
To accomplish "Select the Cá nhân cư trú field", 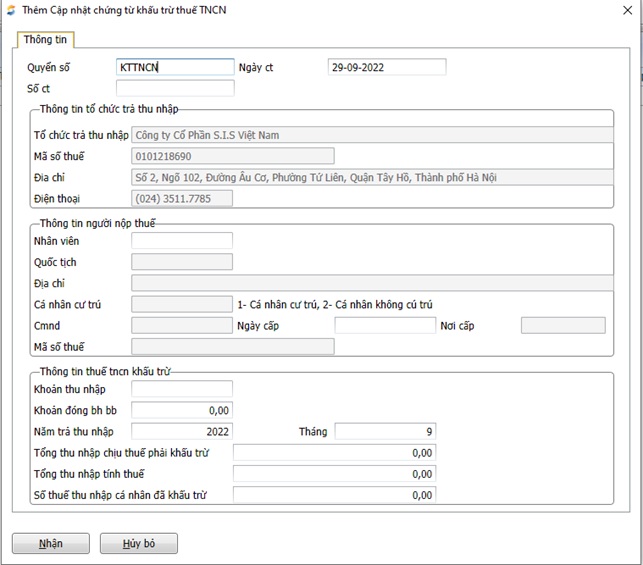I will pos(182,304).
